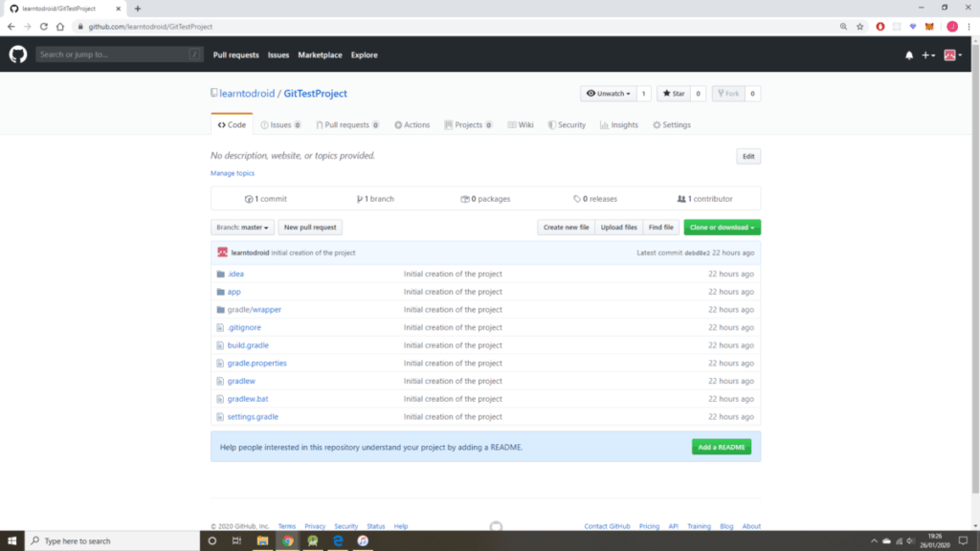
Task: Open the Clone or download dropdown
Action: (722, 228)
